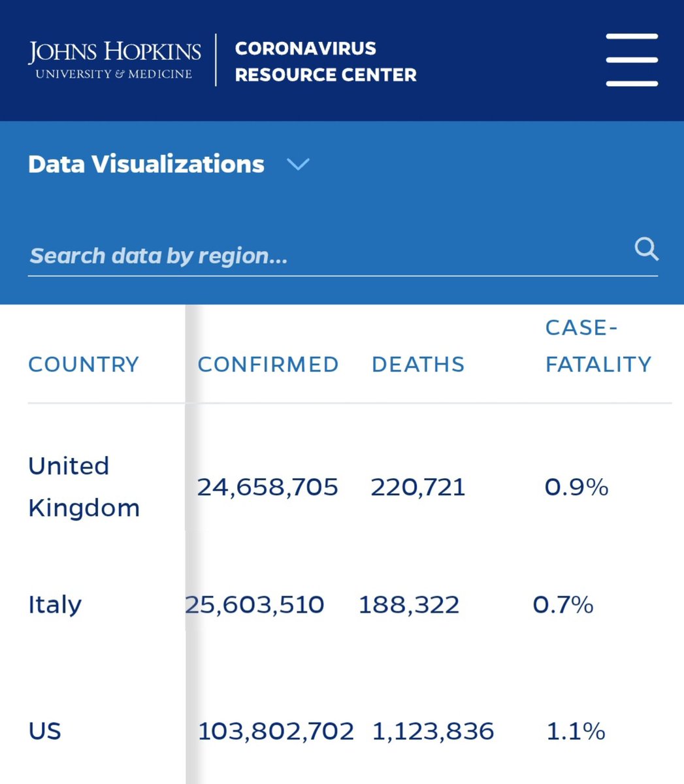Open the Data Visualizations menu label
The width and height of the screenshot is (684, 784).
146,164
